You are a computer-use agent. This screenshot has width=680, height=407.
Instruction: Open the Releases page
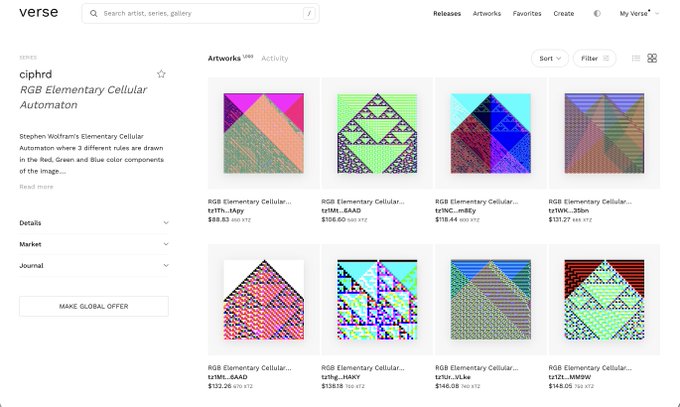(447, 13)
